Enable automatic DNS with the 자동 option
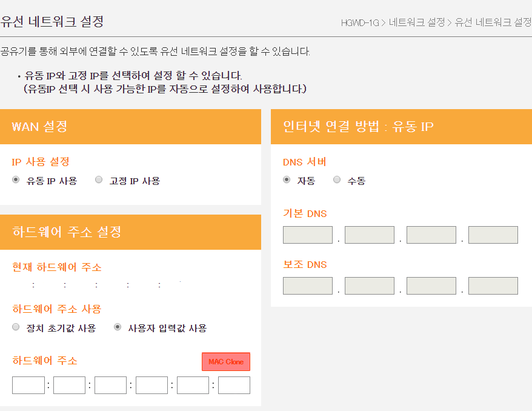The height and width of the screenshot is (411, 532). point(286,179)
